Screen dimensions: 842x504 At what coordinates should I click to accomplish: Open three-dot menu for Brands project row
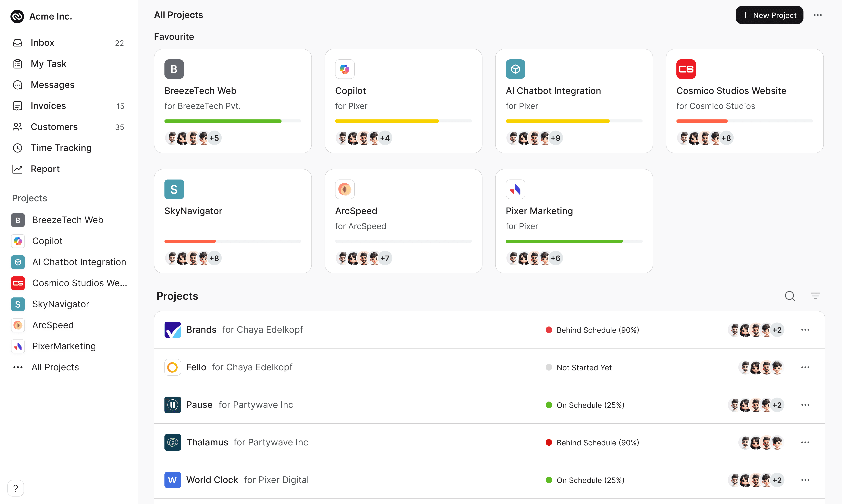click(805, 330)
